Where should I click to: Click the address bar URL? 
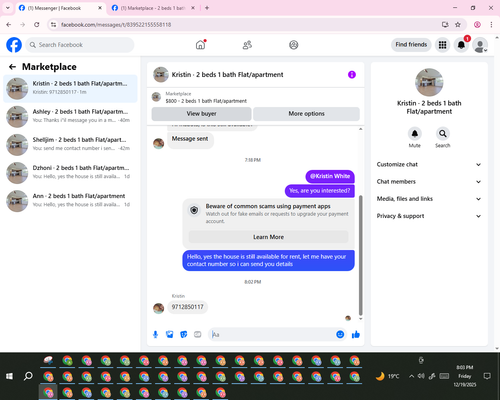(x=116, y=25)
